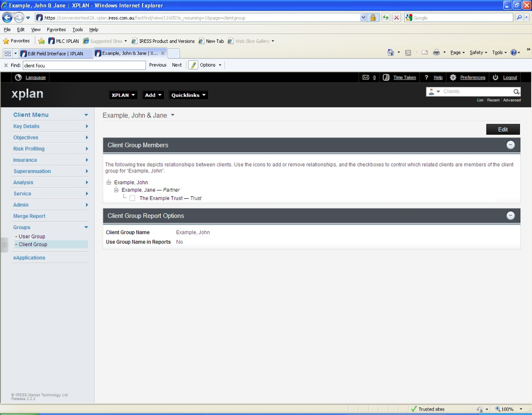Click the Preferences gear icon
Screen dimensions: 532x415
point(453,77)
